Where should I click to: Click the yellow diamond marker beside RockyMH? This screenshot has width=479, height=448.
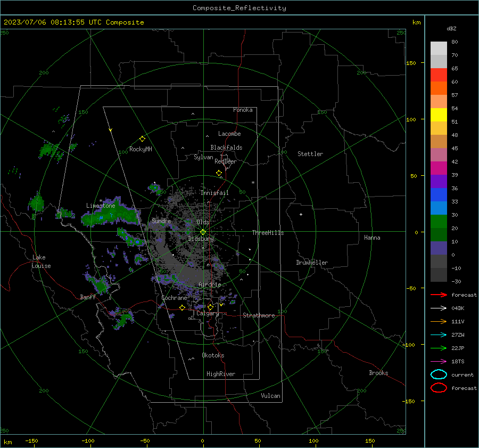142,139
